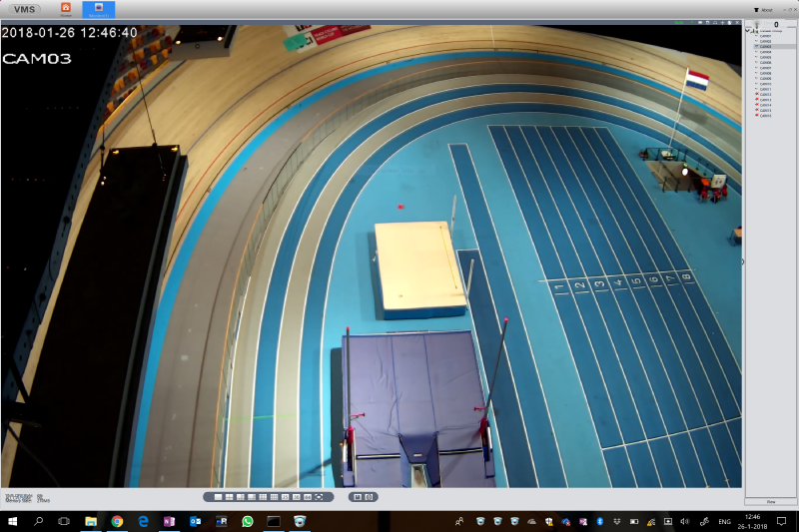Image resolution: width=799 pixels, height=532 pixels.
Task: Select CAM04 in device list
Action: pyautogui.click(x=765, y=52)
